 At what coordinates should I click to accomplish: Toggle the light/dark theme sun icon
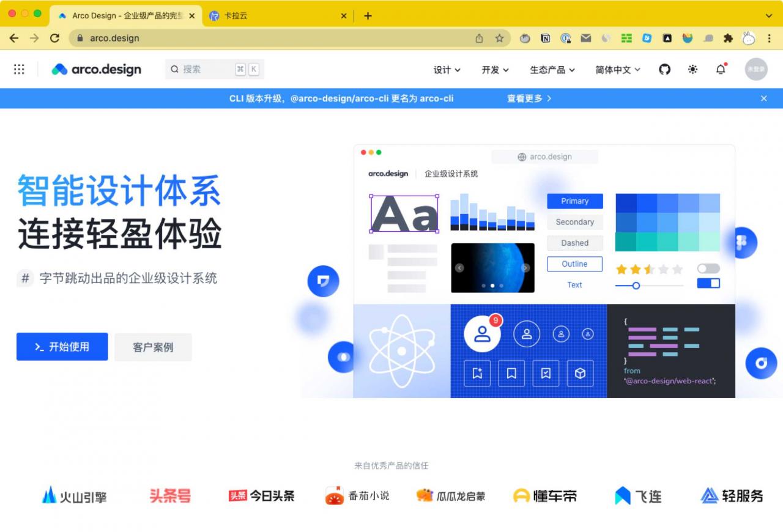692,69
